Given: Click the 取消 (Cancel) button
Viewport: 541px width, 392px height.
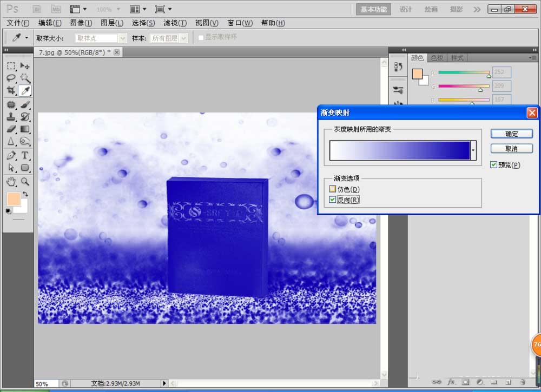Looking at the screenshot, I should tap(511, 149).
